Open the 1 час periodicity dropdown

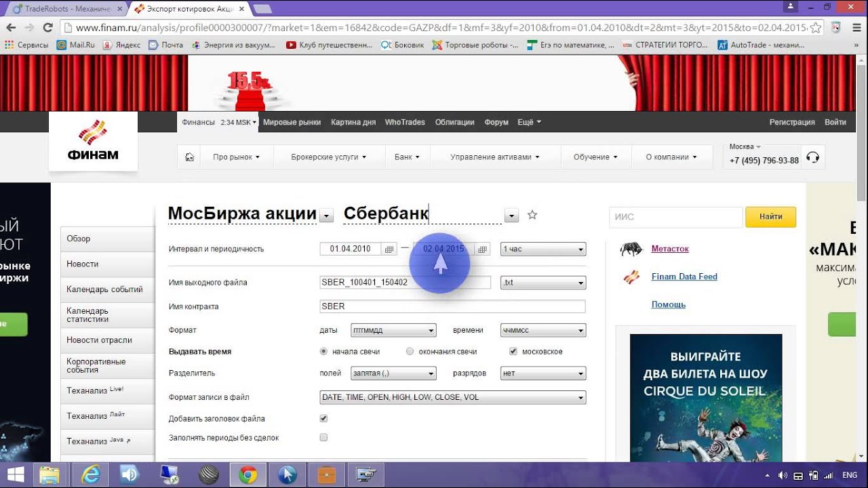543,249
